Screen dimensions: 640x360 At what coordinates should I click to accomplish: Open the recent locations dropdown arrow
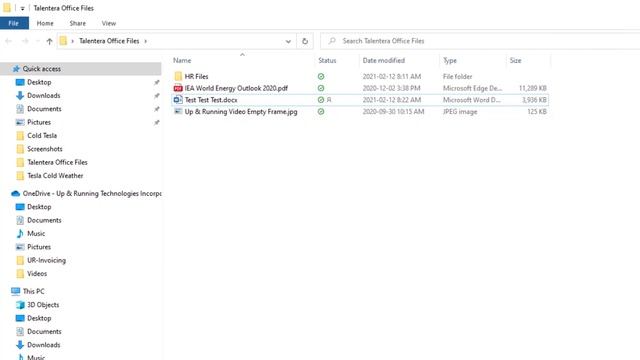point(38,41)
